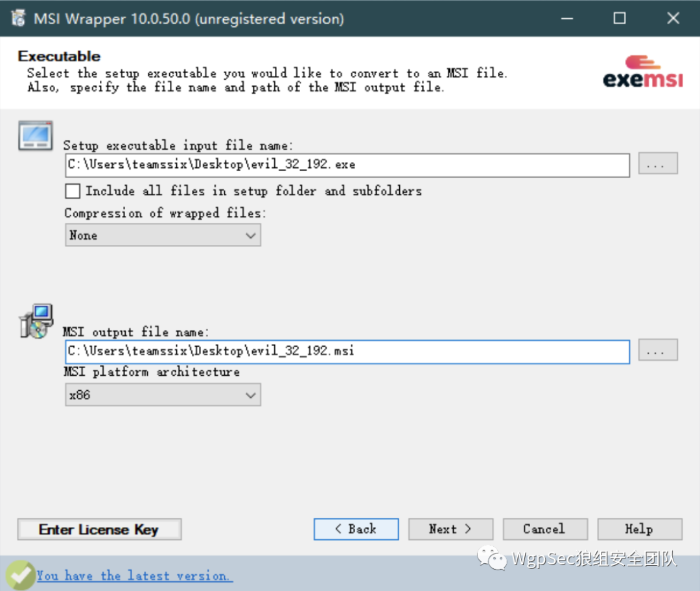Click the MSI output installer disc icon
This screenshot has width=700, height=591.
[x=36, y=321]
